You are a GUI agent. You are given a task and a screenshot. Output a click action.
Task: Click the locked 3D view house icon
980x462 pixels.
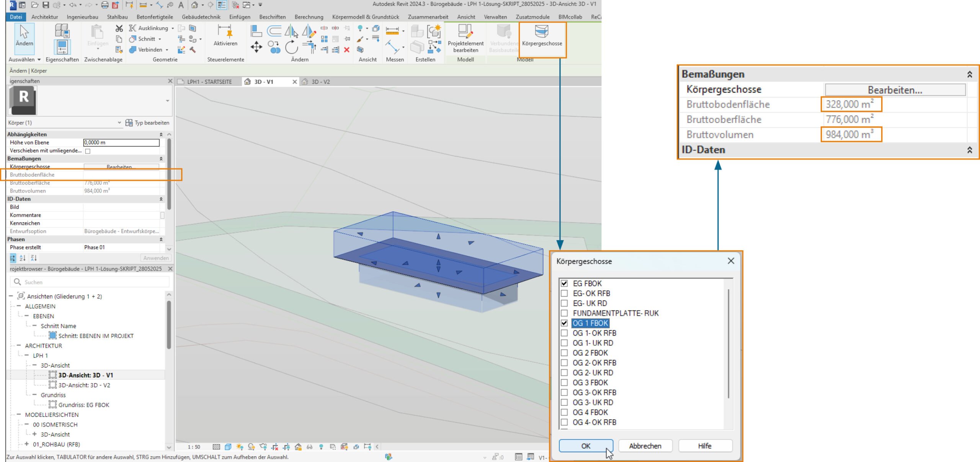(298, 447)
